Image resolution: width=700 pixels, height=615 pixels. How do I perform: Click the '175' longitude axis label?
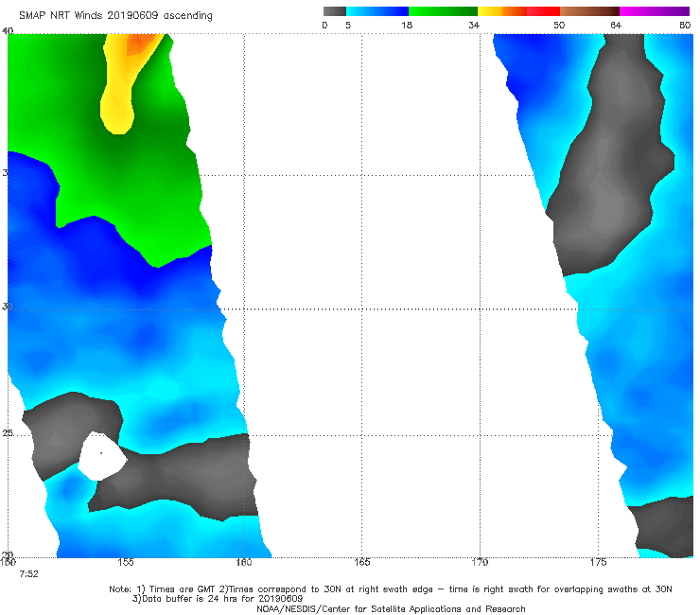coord(598,562)
